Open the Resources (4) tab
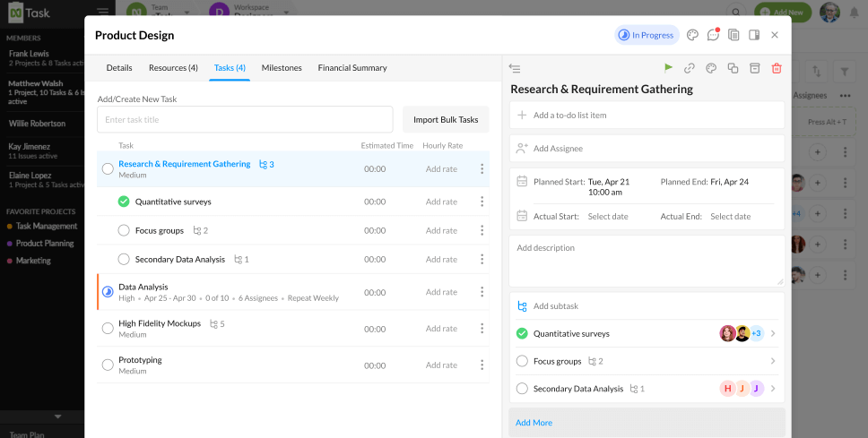 click(173, 67)
